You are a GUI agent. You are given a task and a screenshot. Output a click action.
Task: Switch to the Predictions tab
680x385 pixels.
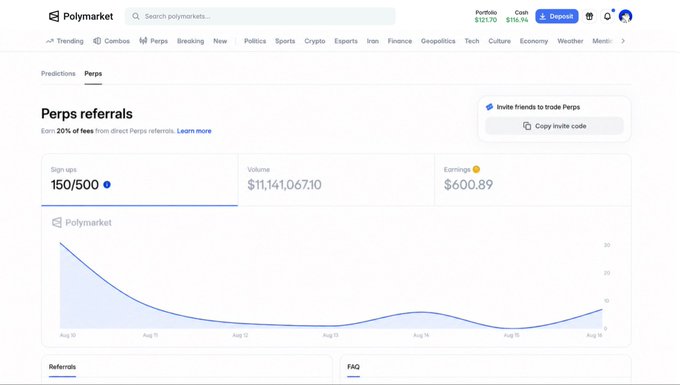click(58, 73)
